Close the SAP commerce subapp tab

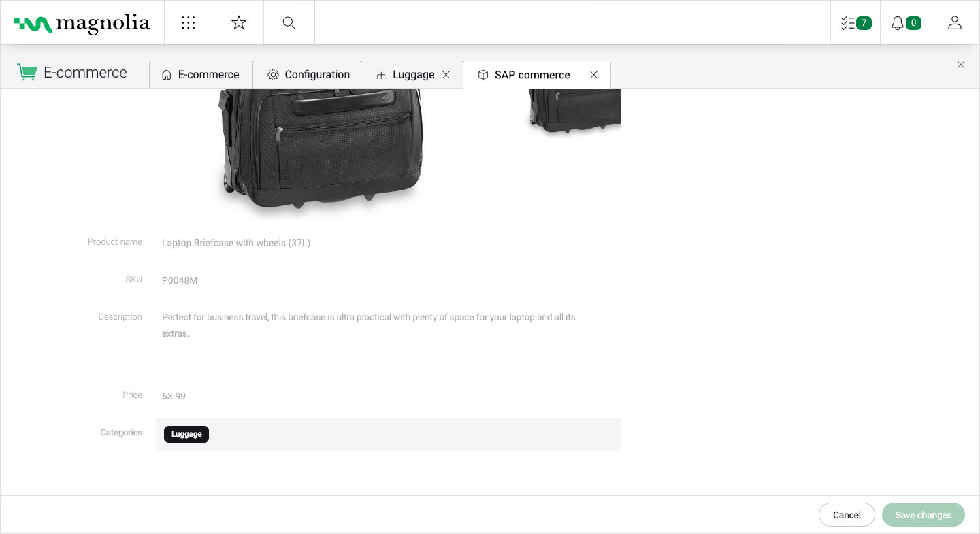point(593,75)
